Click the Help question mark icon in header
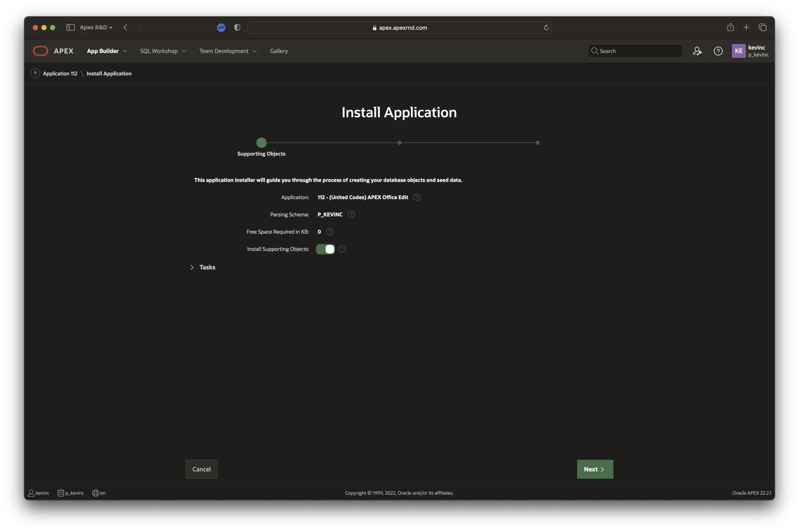The width and height of the screenshot is (799, 532). point(718,51)
